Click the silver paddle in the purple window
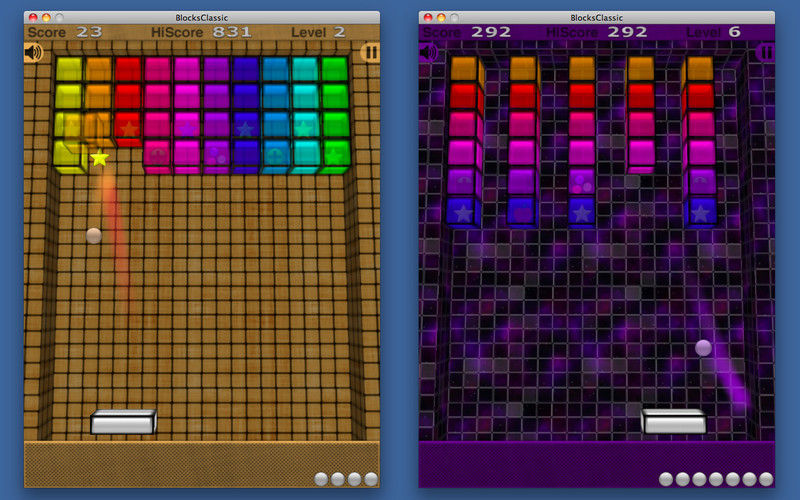This screenshot has height=500, width=800. [674, 421]
